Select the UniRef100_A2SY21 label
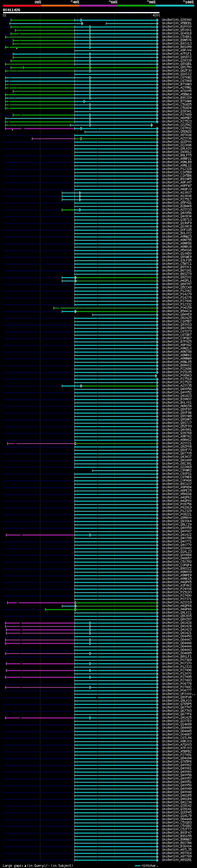The image size is (197, 868). point(177,443)
